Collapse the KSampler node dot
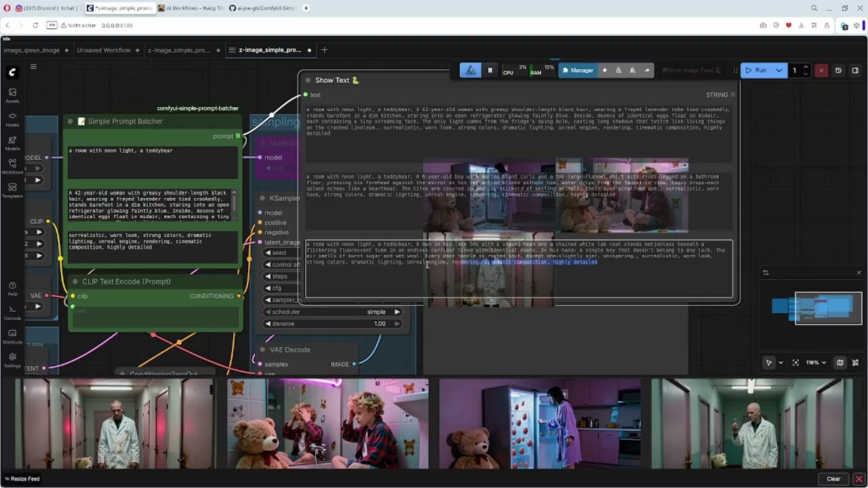 tap(262, 198)
